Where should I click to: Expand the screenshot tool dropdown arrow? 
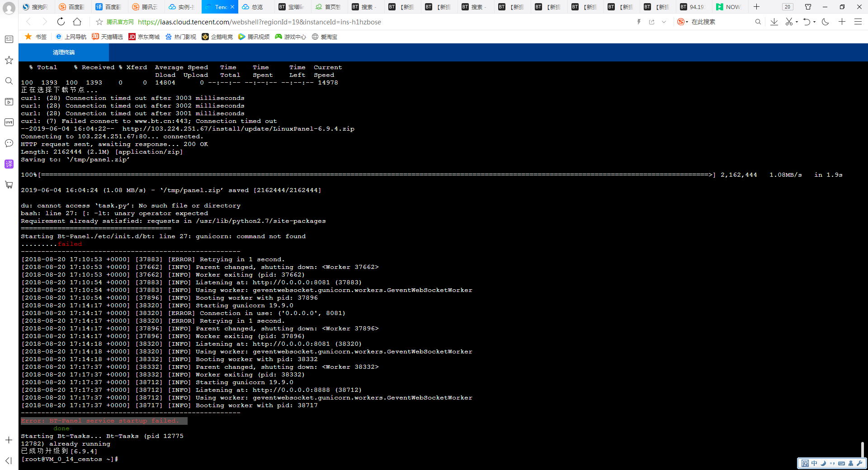[x=797, y=22]
